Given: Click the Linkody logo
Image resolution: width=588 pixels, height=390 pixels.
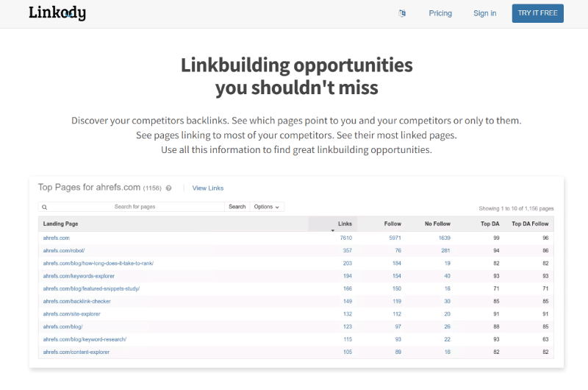Looking at the screenshot, I should (x=57, y=13).
